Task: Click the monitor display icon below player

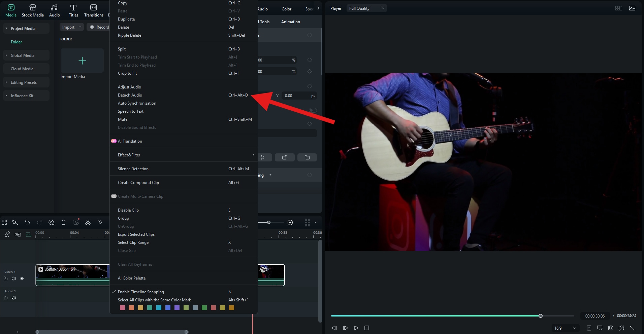Action: [x=600, y=328]
